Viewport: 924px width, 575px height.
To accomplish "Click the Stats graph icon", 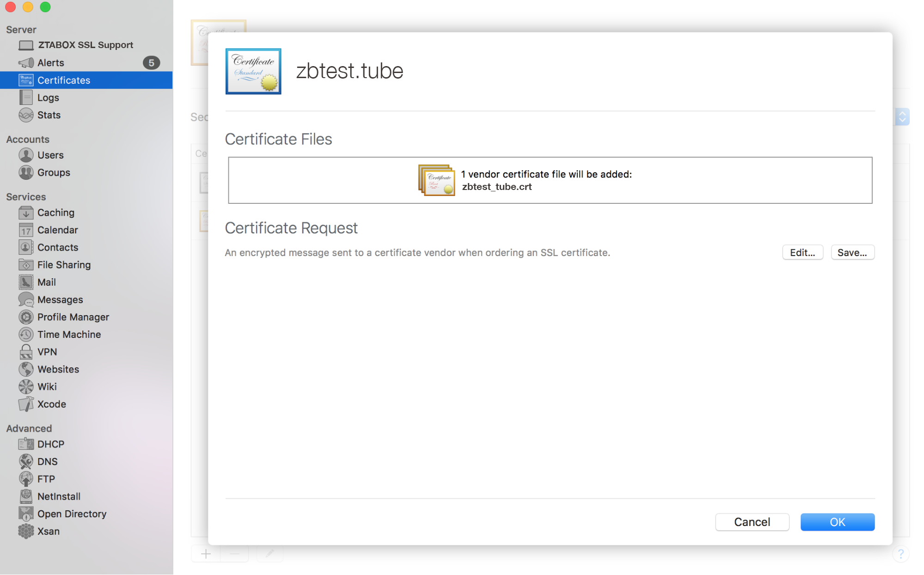I will click(26, 115).
